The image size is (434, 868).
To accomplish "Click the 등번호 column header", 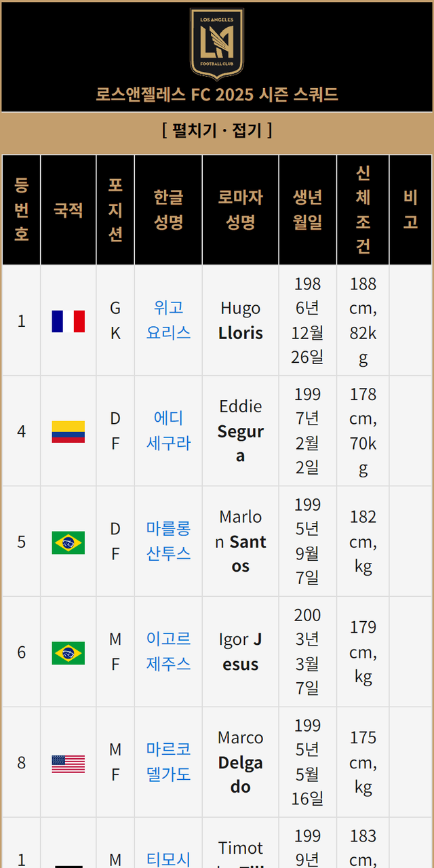I will click(x=22, y=210).
